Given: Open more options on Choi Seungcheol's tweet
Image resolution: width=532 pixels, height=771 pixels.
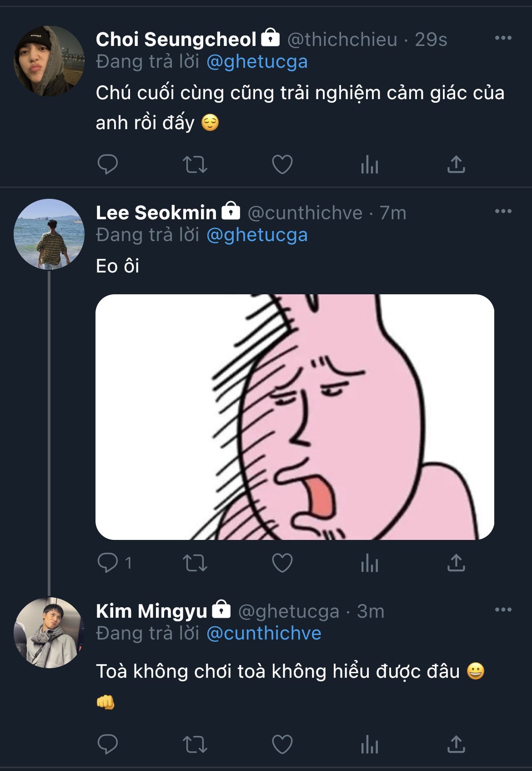Looking at the screenshot, I should point(503,38).
